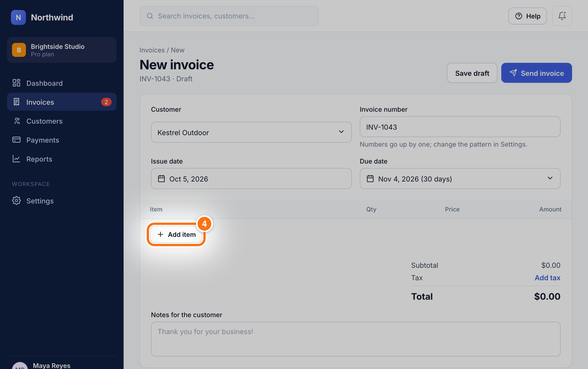Click the "Subtotal" label
The width and height of the screenshot is (588, 369).
pyautogui.click(x=425, y=265)
